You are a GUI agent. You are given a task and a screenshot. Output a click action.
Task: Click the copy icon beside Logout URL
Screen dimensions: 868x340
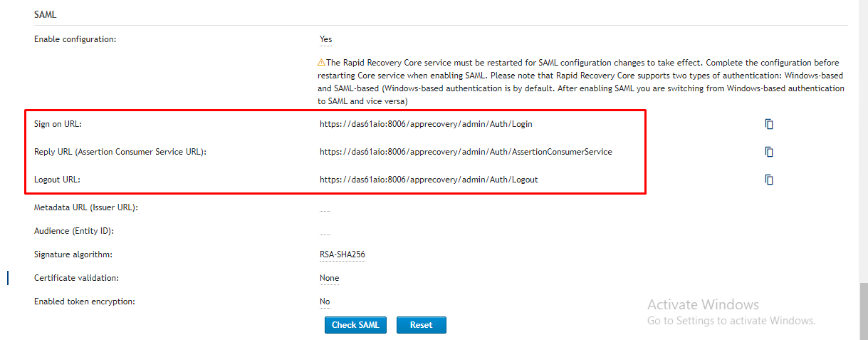(769, 180)
